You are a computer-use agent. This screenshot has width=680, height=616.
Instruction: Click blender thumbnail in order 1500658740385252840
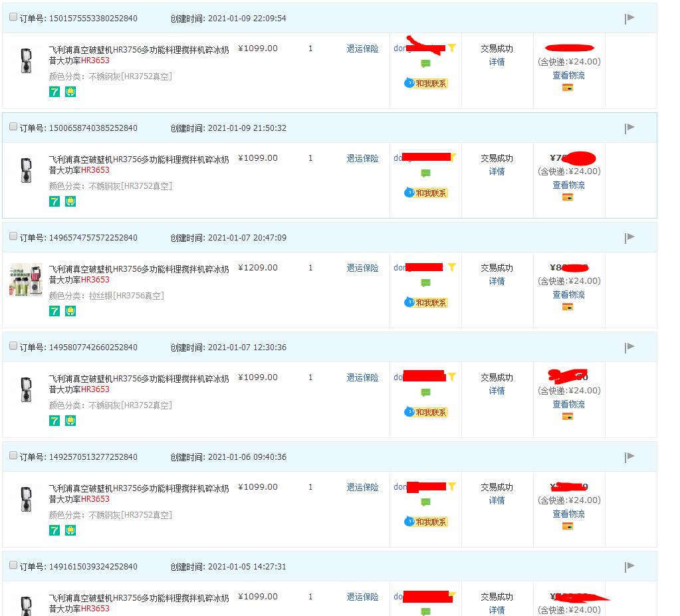pyautogui.click(x=26, y=170)
